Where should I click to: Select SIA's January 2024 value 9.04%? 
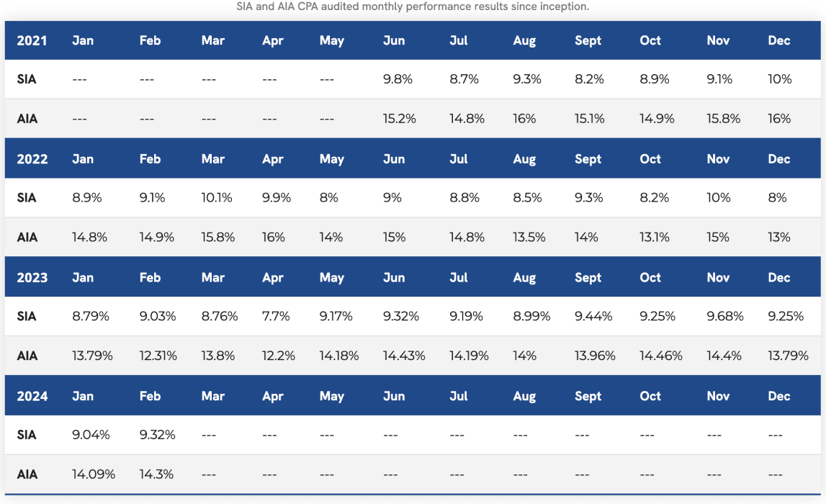(x=91, y=435)
